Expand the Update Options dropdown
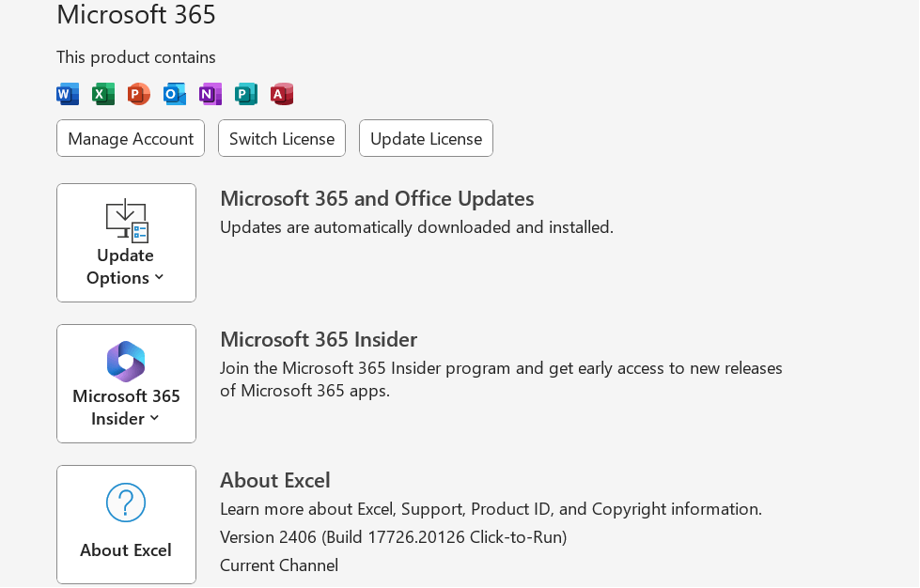The width and height of the screenshot is (920, 588). (x=126, y=242)
